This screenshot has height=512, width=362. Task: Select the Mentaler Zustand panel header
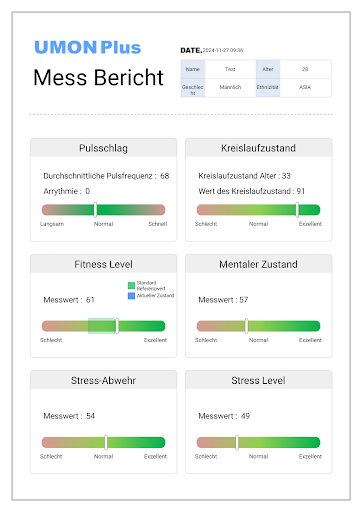point(258,264)
